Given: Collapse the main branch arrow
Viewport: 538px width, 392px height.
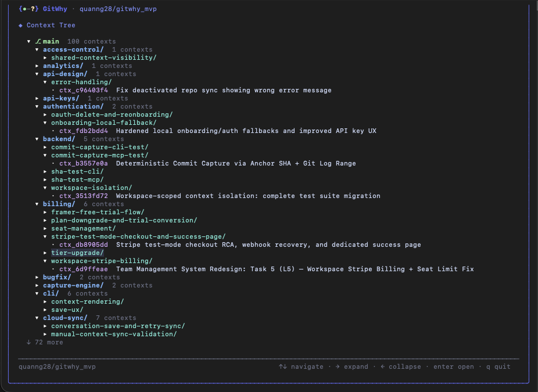Looking at the screenshot, I should (x=29, y=41).
